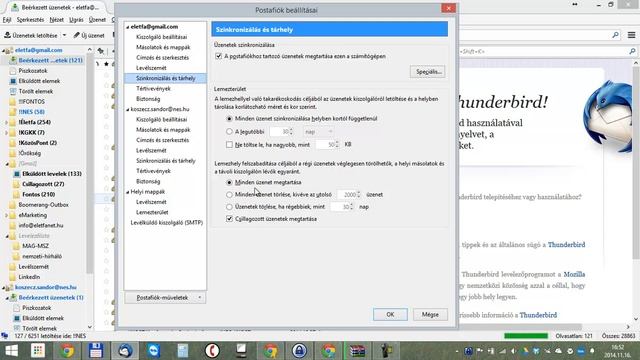The height and width of the screenshot is (360, 640).
Task: Click the trash icon of Törölt elemek under eletfa@gmail.com
Action: click(x=13, y=91)
